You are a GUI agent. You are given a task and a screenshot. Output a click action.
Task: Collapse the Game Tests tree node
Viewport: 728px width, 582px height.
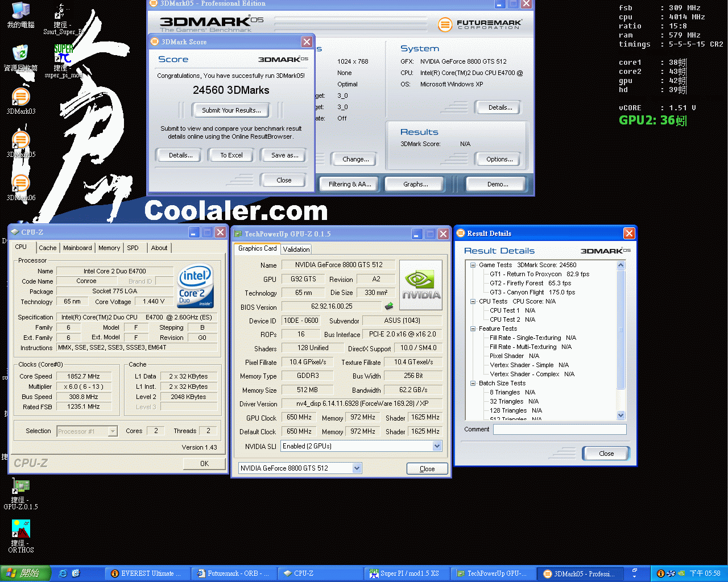(x=473, y=265)
